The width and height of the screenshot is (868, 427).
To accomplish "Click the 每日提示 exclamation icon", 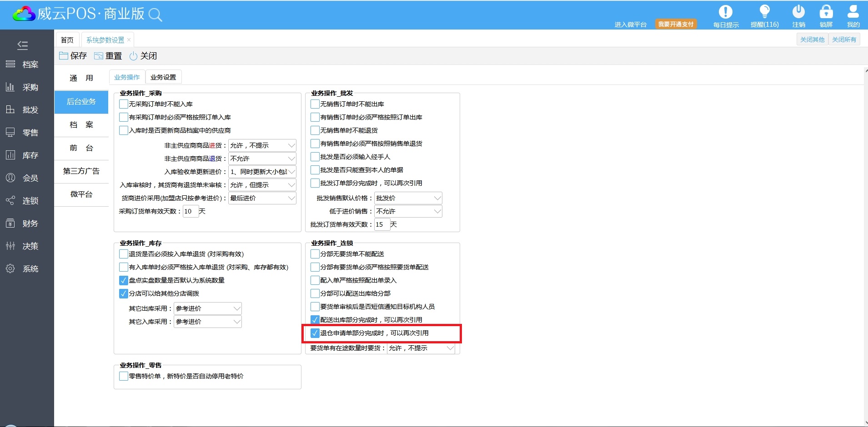I will click(725, 12).
